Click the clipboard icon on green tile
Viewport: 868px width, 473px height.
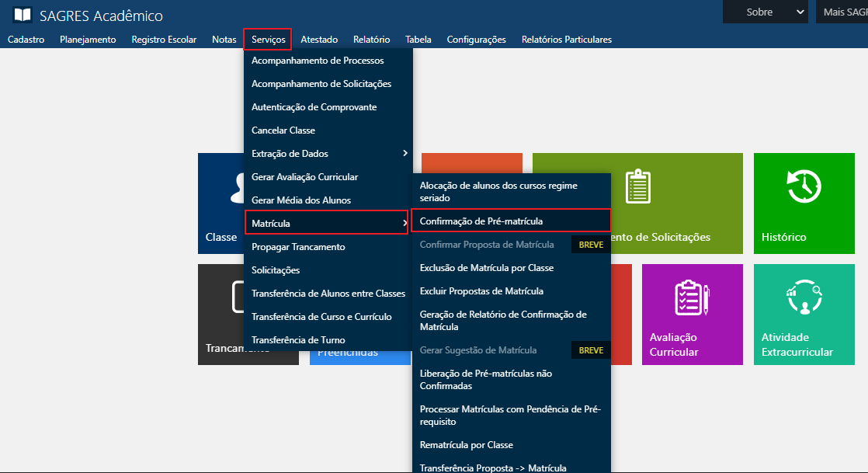637,187
